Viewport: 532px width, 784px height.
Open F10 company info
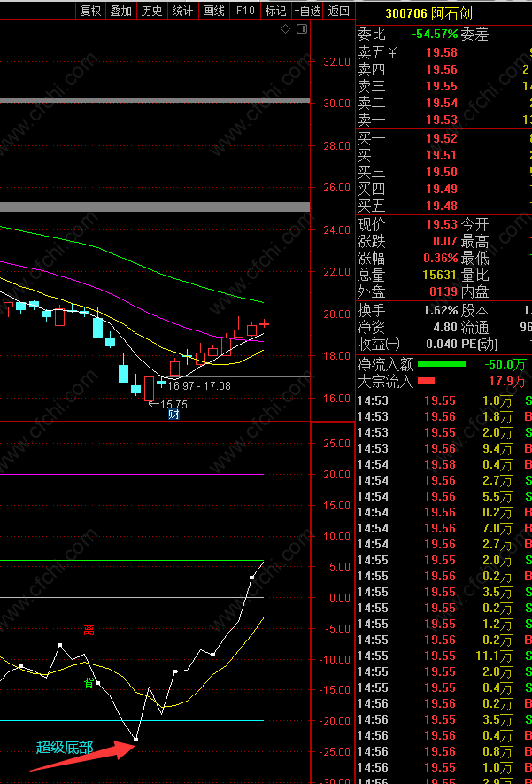click(x=245, y=11)
